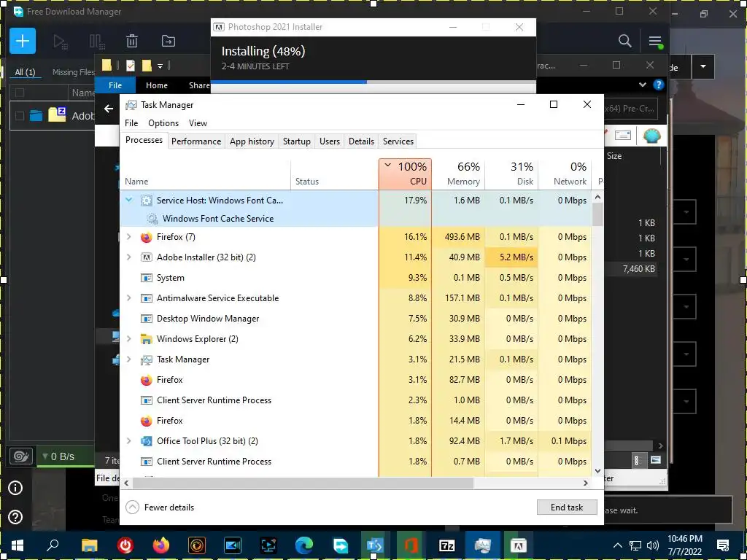Sort processes by Disk column
Screen dimensions: 747x560
point(511,174)
